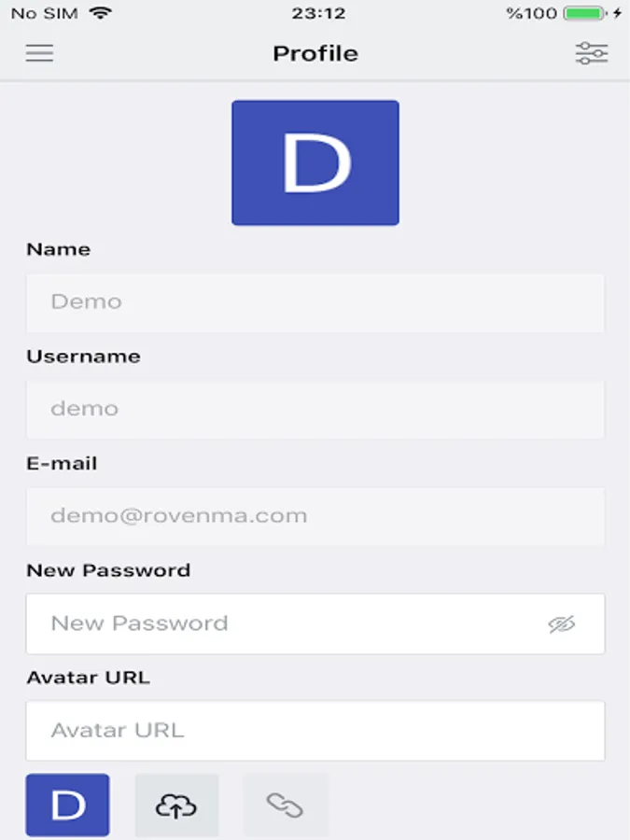This screenshot has height=840, width=630.
Task: Click the E-mail label
Action: click(x=63, y=463)
